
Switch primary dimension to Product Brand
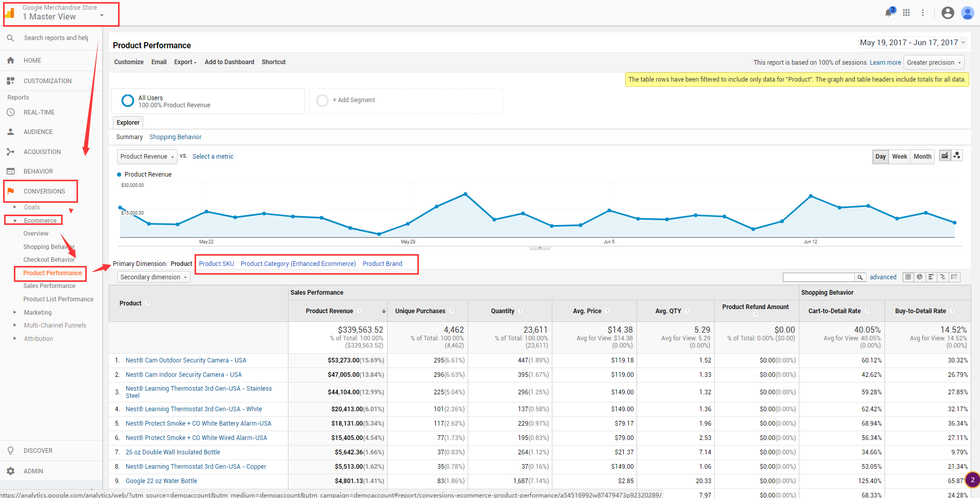click(x=382, y=264)
